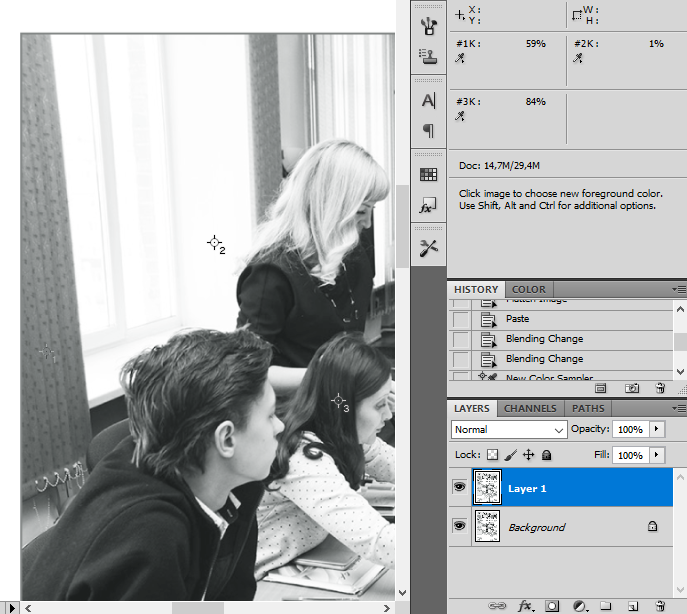Hide Layer 1 using eye icon
This screenshot has width=687, height=614.
click(x=460, y=487)
